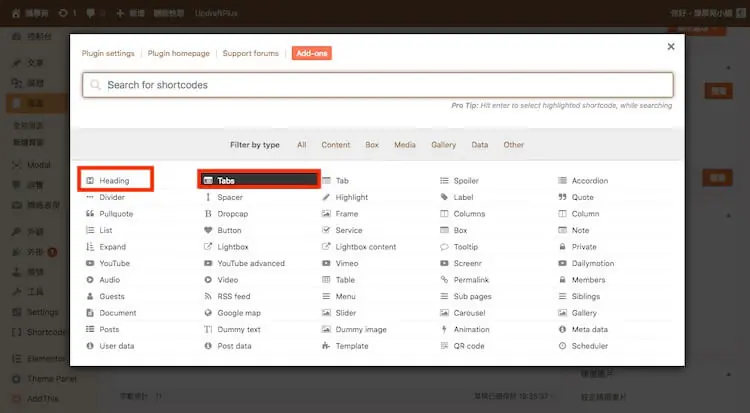Screen dimensions: 750x413
Task: Select the Tabs shortcode icon
Action: pos(208,180)
